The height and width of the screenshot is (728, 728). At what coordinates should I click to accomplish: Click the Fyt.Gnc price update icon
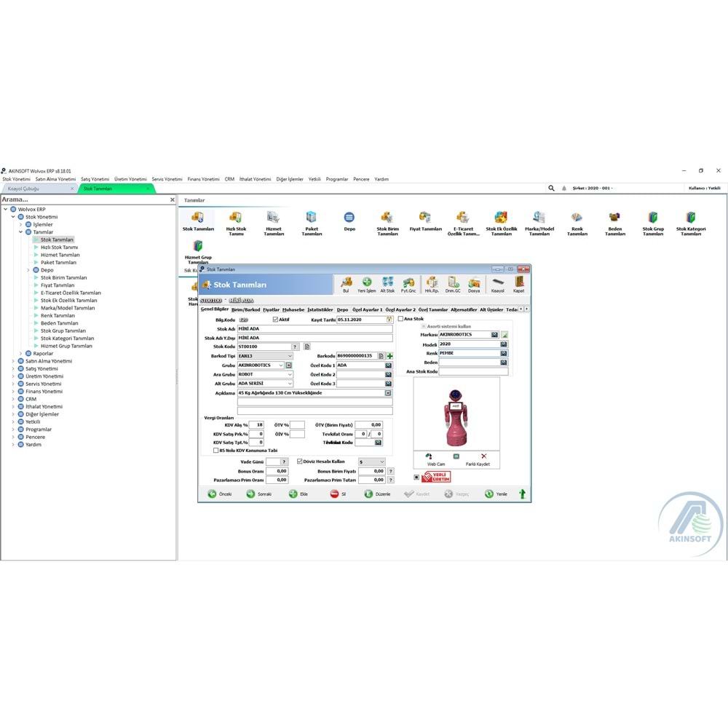click(408, 282)
